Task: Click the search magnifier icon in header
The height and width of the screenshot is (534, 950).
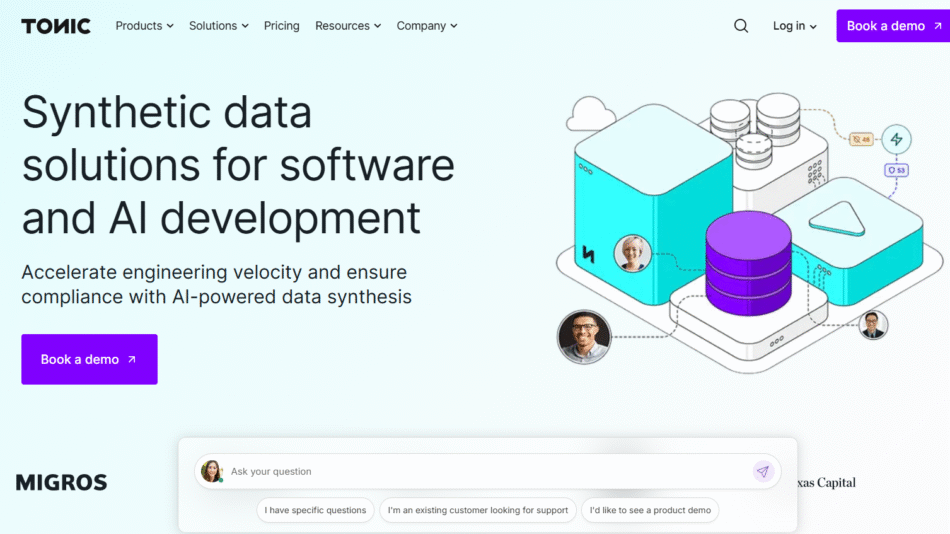Action: click(741, 26)
